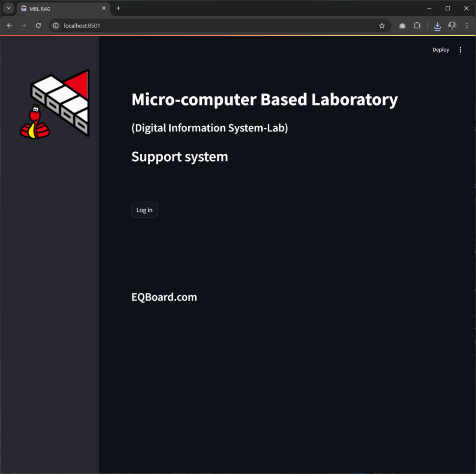Open the Extensions puzzle-piece menu
Image resolution: width=476 pixels, height=474 pixels.
(417, 26)
